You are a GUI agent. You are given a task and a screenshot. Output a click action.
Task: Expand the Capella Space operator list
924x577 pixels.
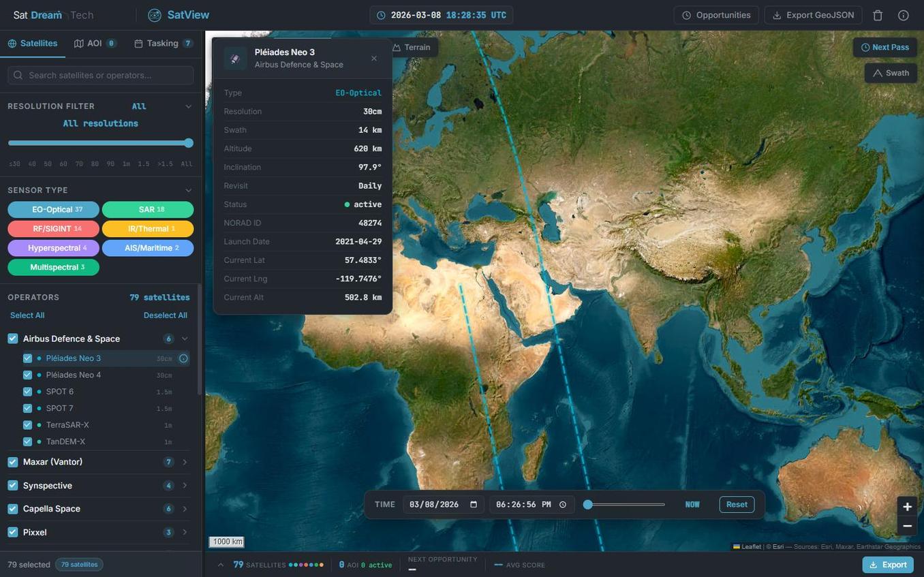coord(185,508)
